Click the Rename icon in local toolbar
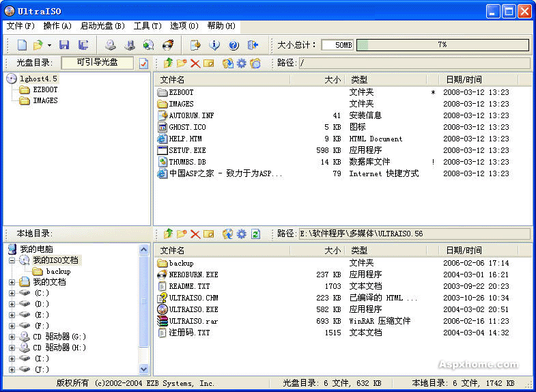 pyautogui.click(x=208, y=234)
